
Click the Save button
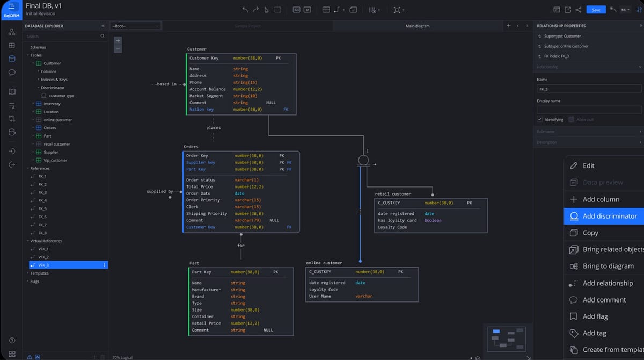[596, 9]
